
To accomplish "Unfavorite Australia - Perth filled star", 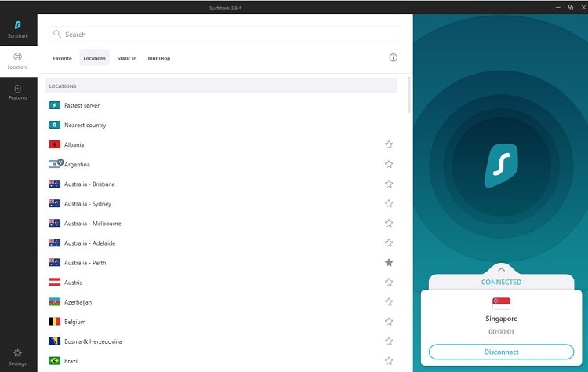I will 389,262.
